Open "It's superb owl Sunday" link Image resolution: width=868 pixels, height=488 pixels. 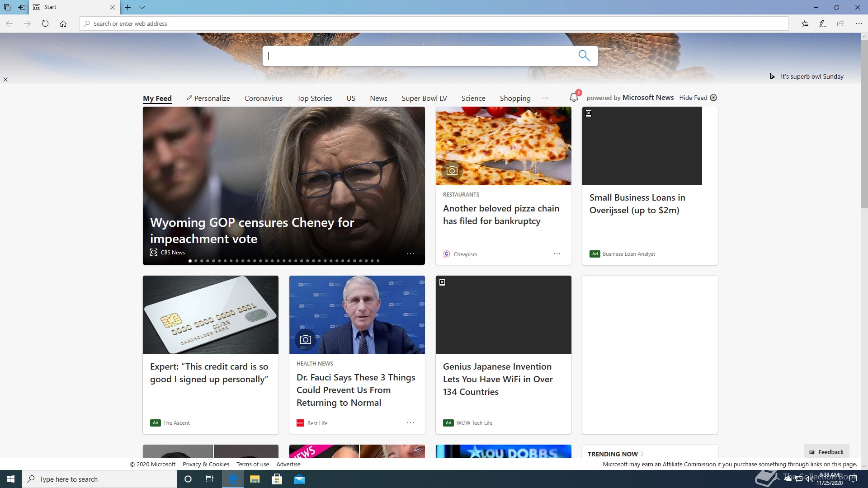[812, 76]
